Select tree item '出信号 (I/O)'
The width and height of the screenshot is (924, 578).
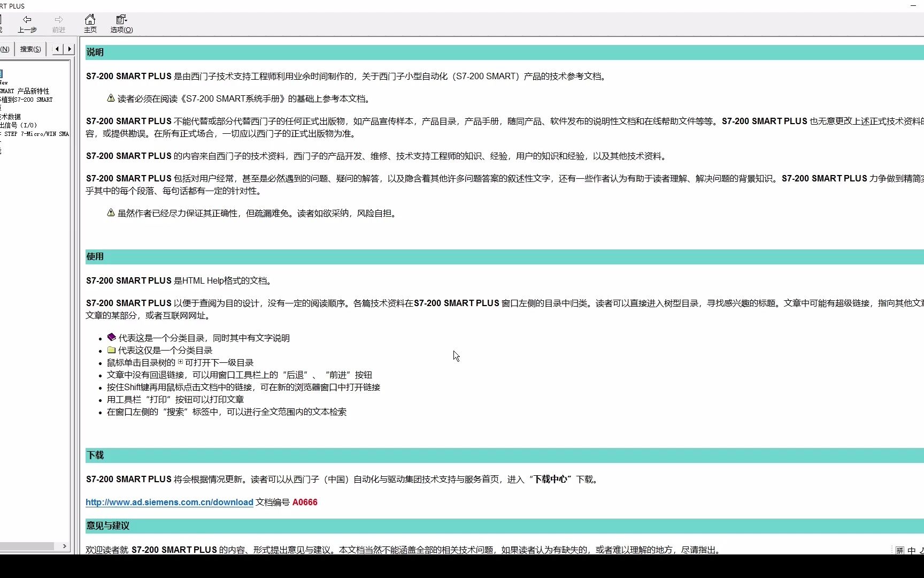tap(18, 125)
